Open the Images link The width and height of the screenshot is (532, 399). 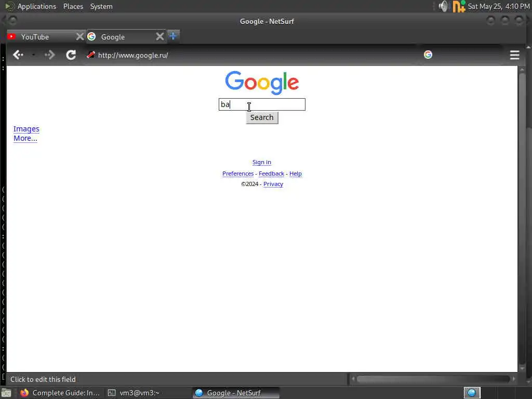[x=26, y=129]
